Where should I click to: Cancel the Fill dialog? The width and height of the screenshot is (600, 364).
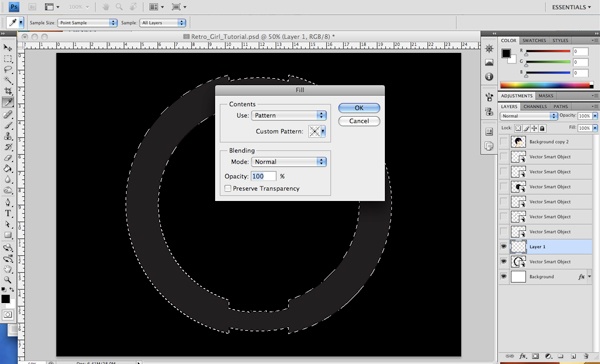tap(359, 121)
